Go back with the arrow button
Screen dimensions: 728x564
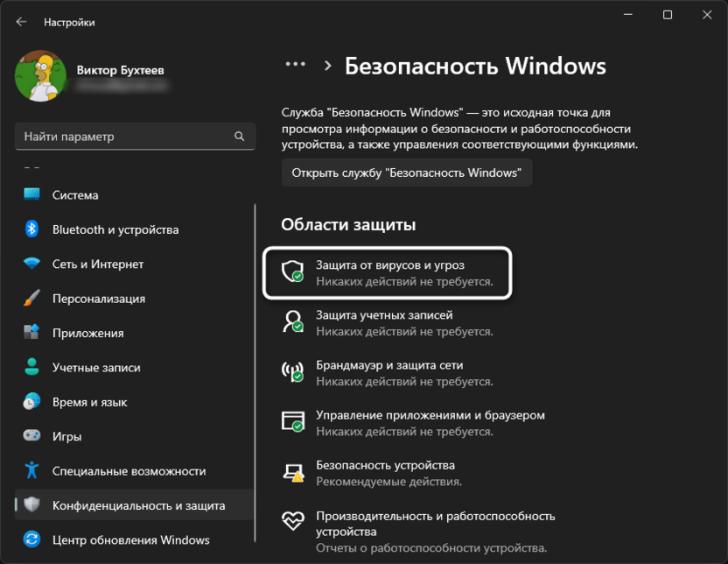click(x=22, y=22)
